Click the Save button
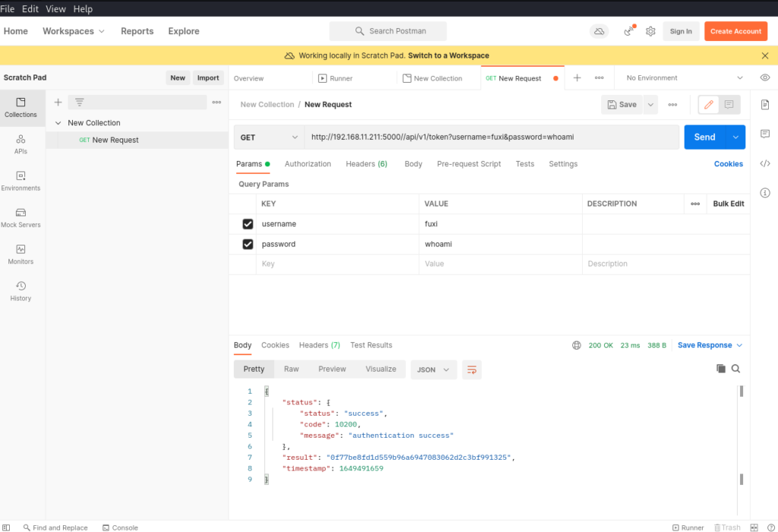778x532 pixels. (622, 105)
